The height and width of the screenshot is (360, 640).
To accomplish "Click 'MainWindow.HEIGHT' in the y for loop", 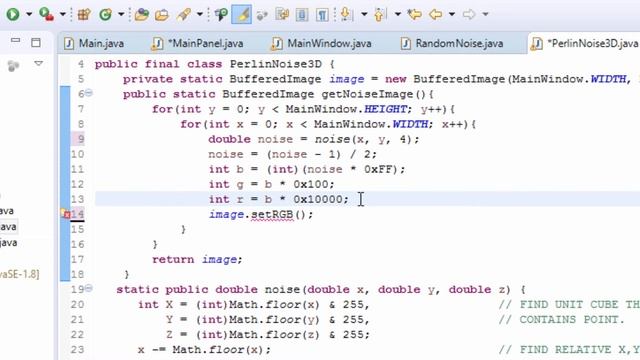I will pos(346,109).
